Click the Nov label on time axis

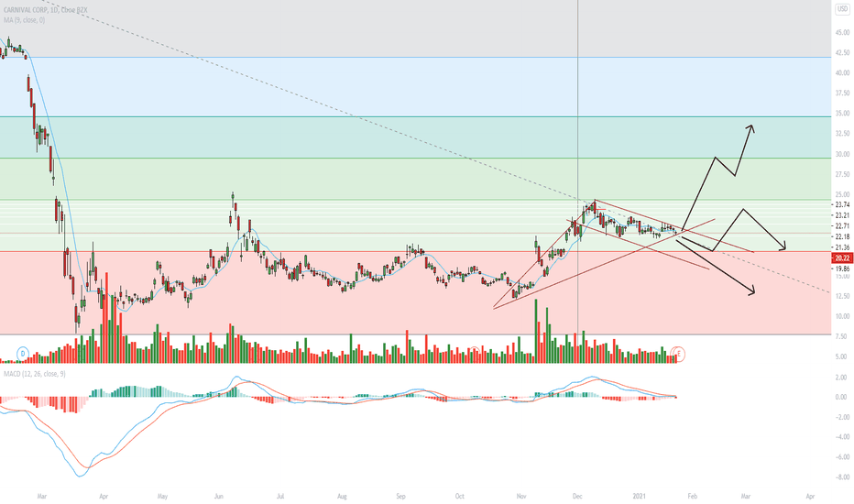pyautogui.click(x=521, y=497)
